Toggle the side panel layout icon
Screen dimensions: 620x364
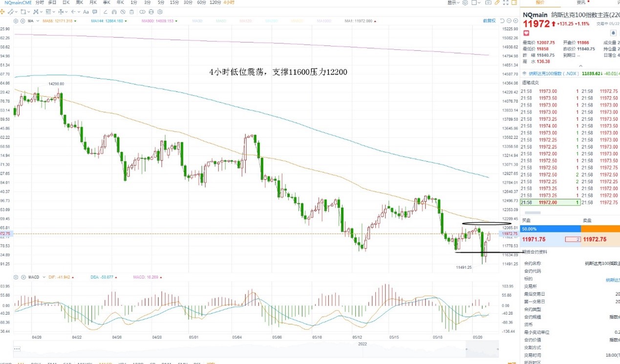(514, 2)
